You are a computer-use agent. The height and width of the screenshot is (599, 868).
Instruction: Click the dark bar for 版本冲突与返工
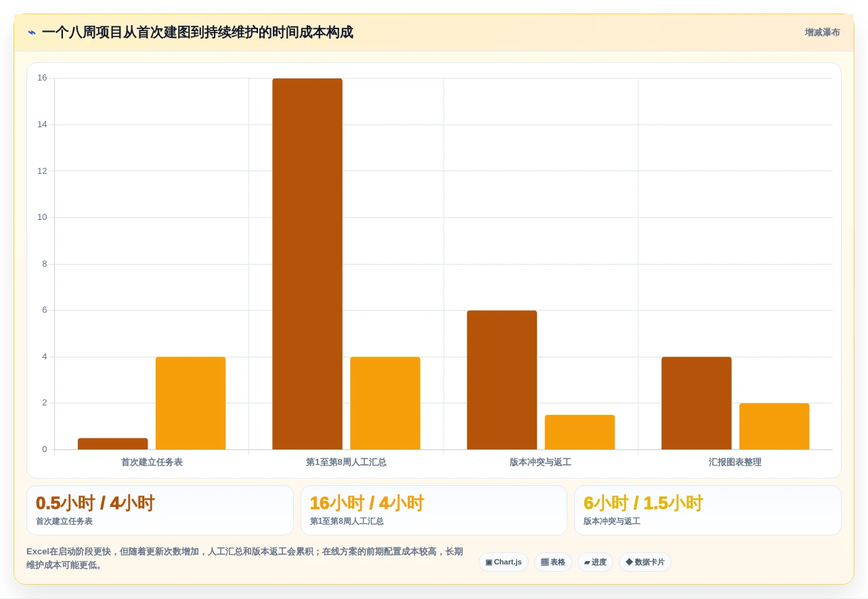pos(502,380)
